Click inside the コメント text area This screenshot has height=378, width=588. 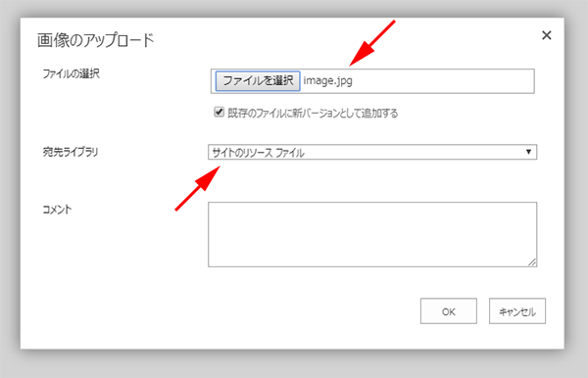(372, 234)
